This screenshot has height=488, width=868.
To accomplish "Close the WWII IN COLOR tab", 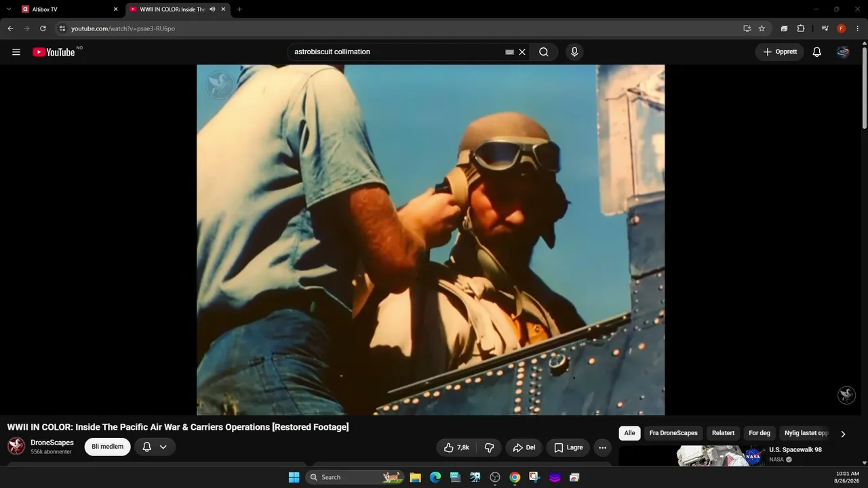I will coord(223,9).
